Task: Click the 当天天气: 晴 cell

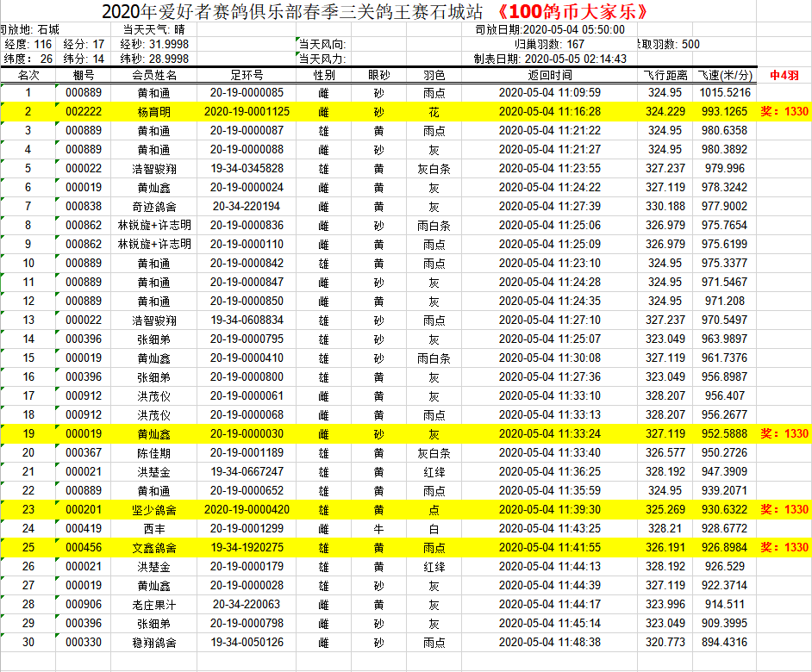Action: point(153,30)
